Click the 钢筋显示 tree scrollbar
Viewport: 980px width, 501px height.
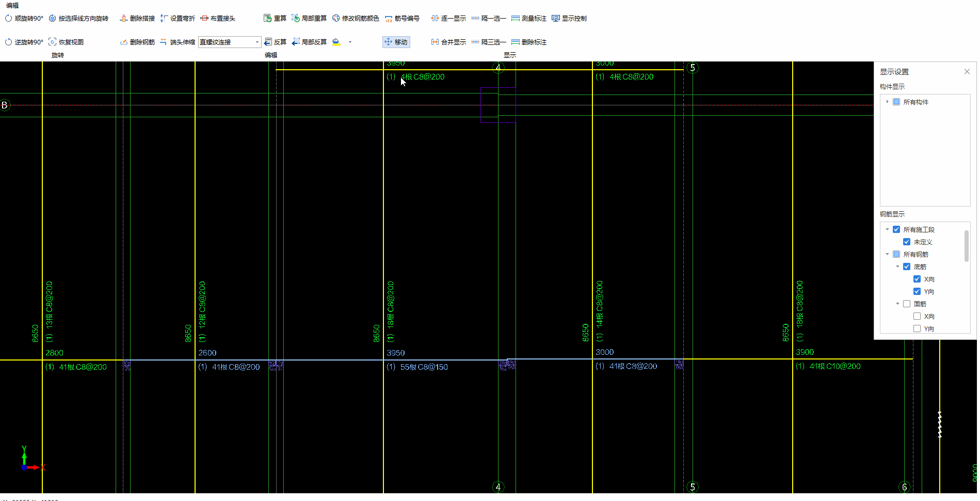pos(966,246)
